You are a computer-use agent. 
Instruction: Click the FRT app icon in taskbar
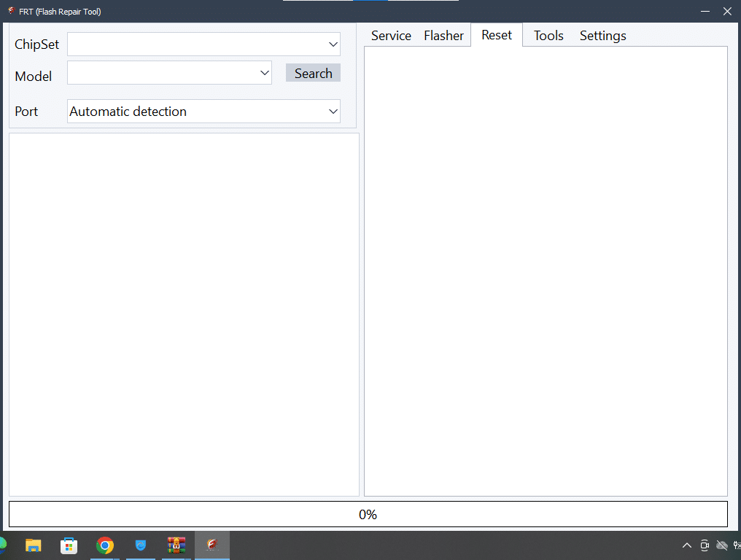click(212, 545)
